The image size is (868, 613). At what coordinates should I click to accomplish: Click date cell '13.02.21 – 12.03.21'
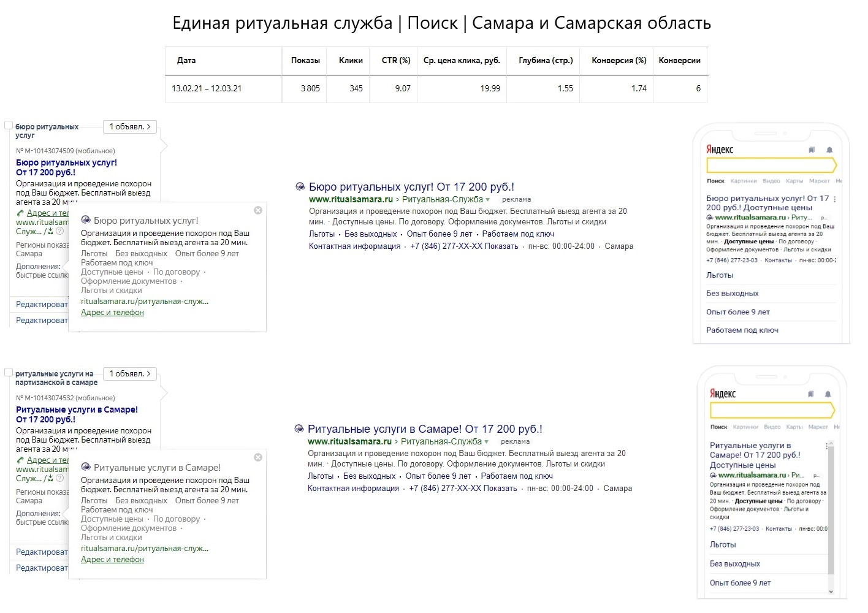(207, 88)
